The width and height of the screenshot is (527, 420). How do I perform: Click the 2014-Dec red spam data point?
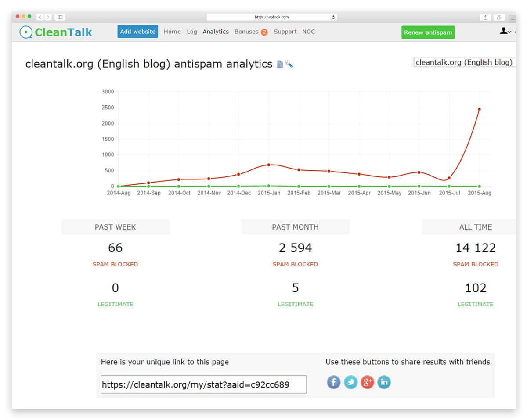(238, 174)
